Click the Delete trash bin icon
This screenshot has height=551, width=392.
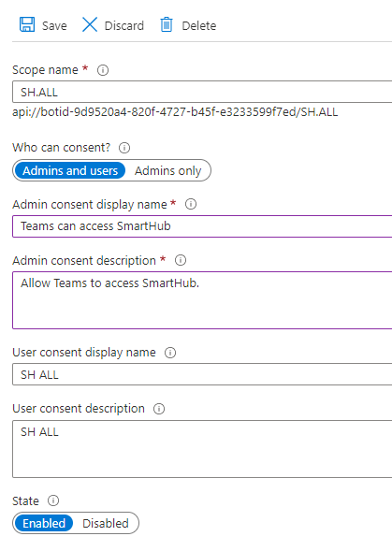point(167,25)
